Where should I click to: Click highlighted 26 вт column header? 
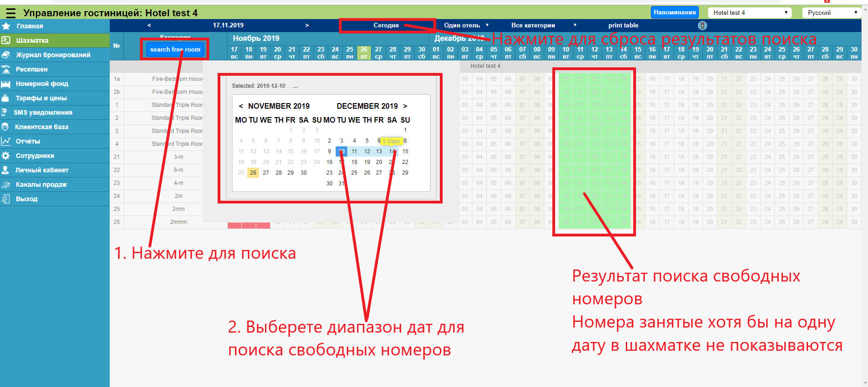point(364,52)
